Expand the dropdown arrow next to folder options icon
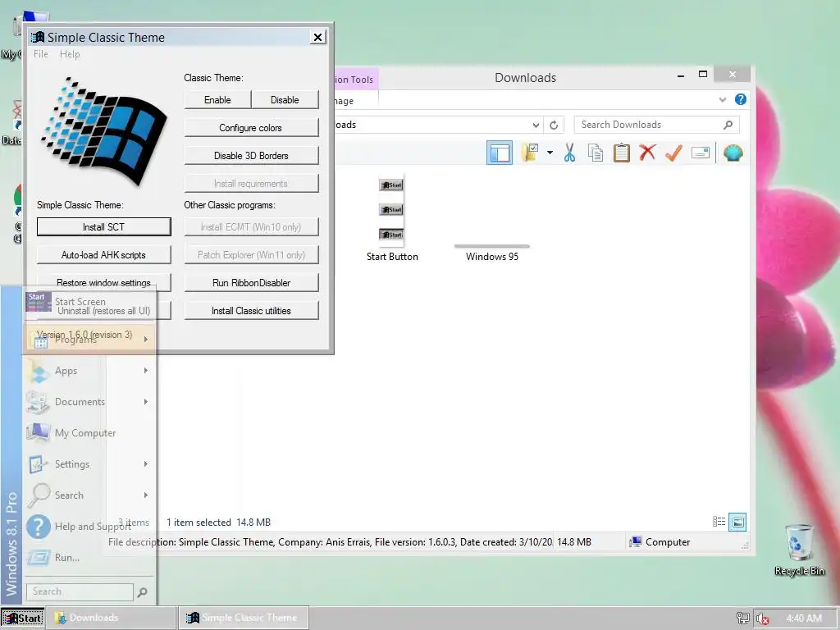The width and height of the screenshot is (840, 630). 550,153
